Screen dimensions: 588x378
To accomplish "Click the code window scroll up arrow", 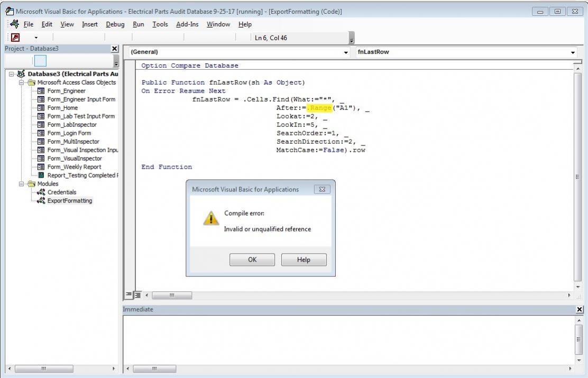I will click(577, 69).
